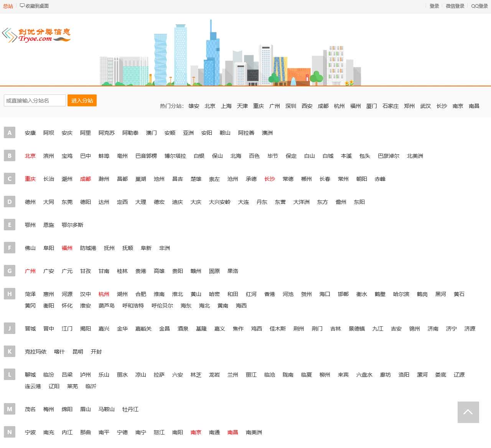Visit the 呼和浩特 city site

click(133, 306)
